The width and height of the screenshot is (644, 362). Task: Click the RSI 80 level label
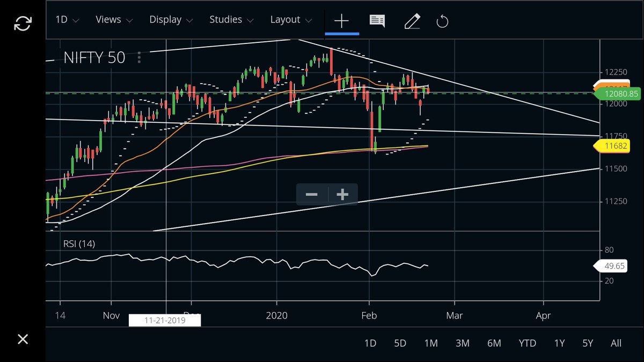(x=609, y=250)
